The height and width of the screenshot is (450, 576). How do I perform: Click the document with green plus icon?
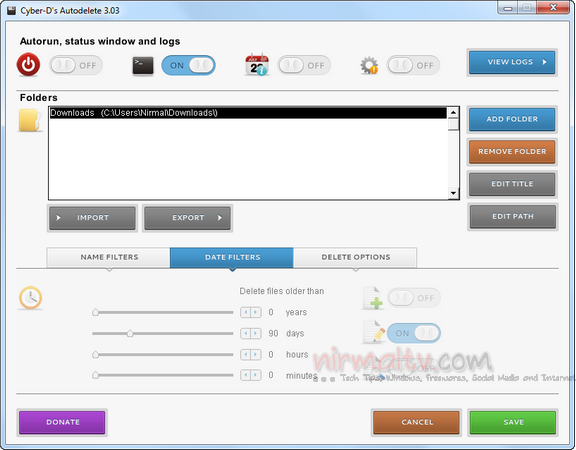[373, 298]
